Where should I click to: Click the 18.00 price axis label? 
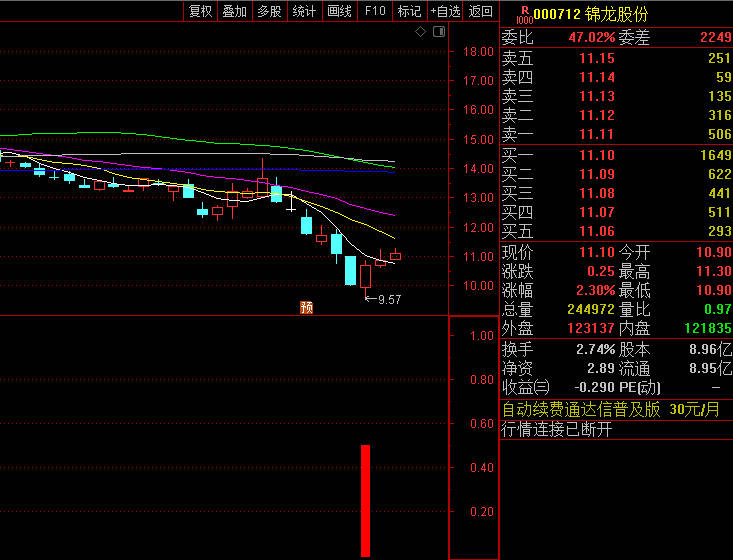tap(478, 52)
